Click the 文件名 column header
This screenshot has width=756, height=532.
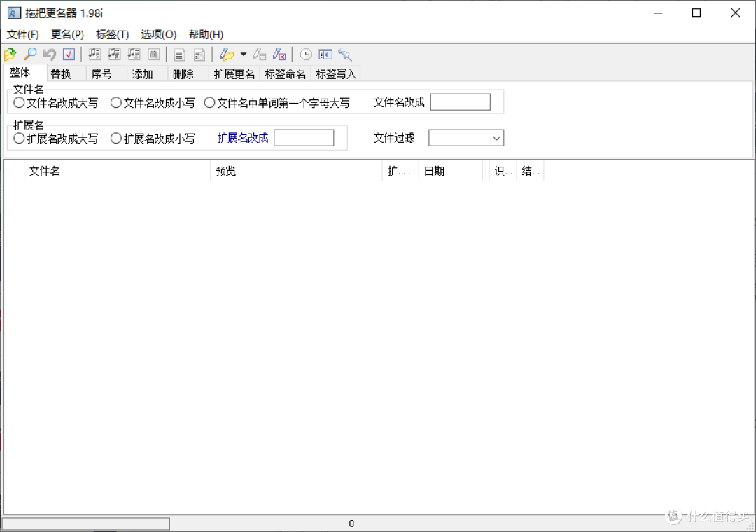(x=117, y=171)
